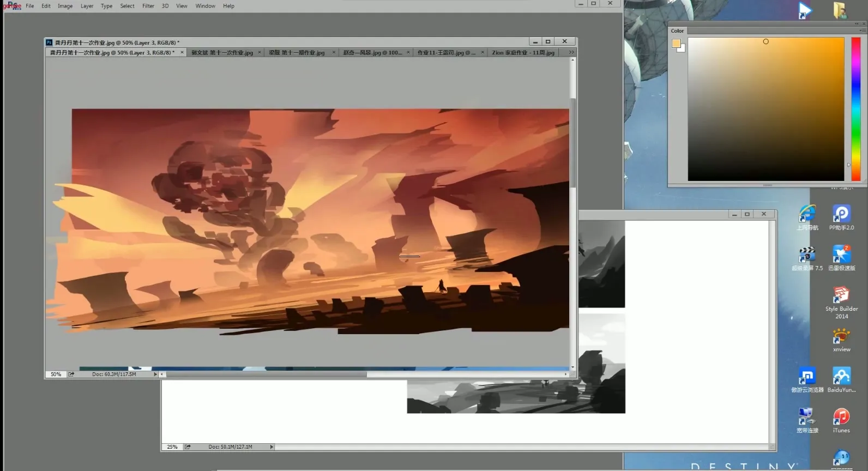Screen dimensions: 868x471
Task: Click the 25% zoom field in back document
Action: click(x=172, y=447)
